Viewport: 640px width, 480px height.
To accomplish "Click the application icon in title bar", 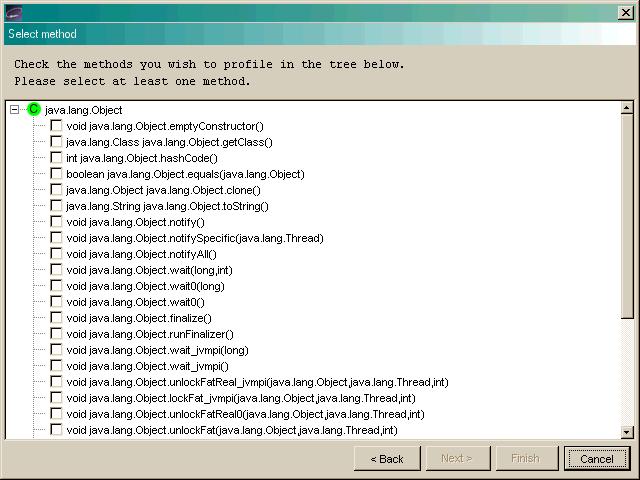I will pyautogui.click(x=14, y=13).
